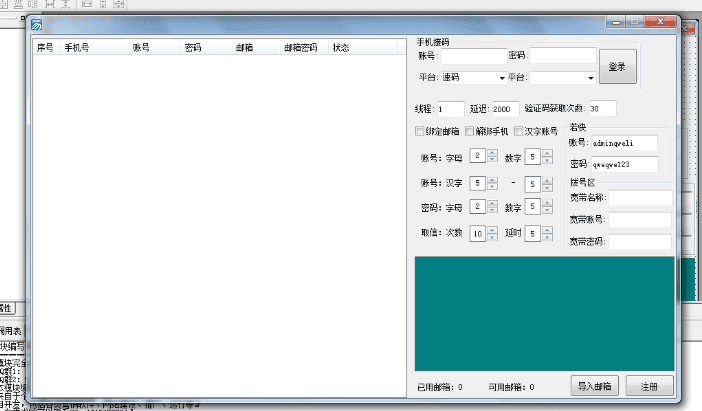Focus the 手机接码 账号 input field

474,56
